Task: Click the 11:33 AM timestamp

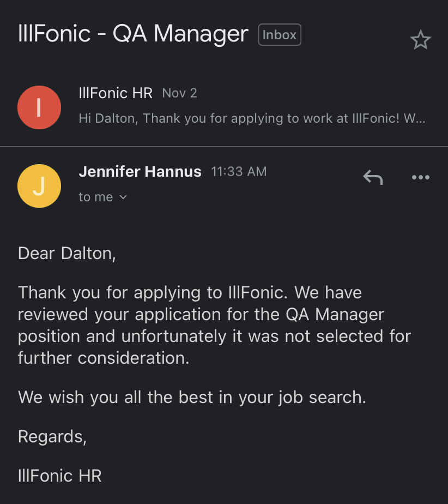Action: tap(239, 172)
